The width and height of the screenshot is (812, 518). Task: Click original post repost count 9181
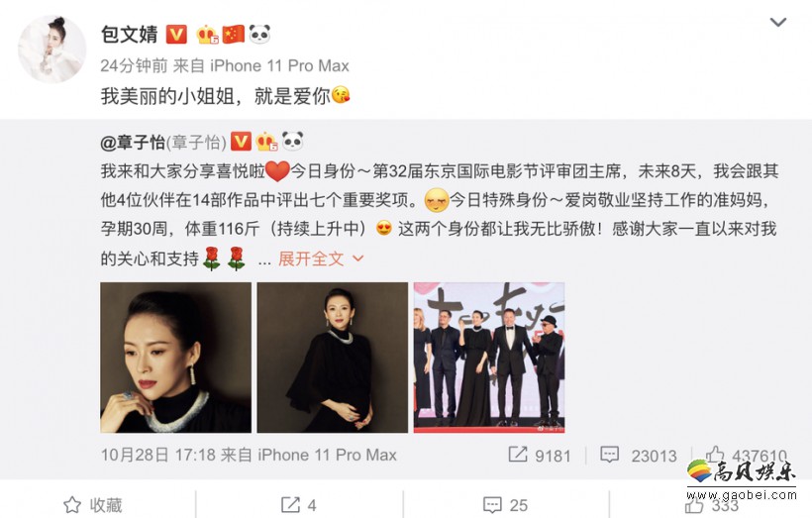point(539,455)
